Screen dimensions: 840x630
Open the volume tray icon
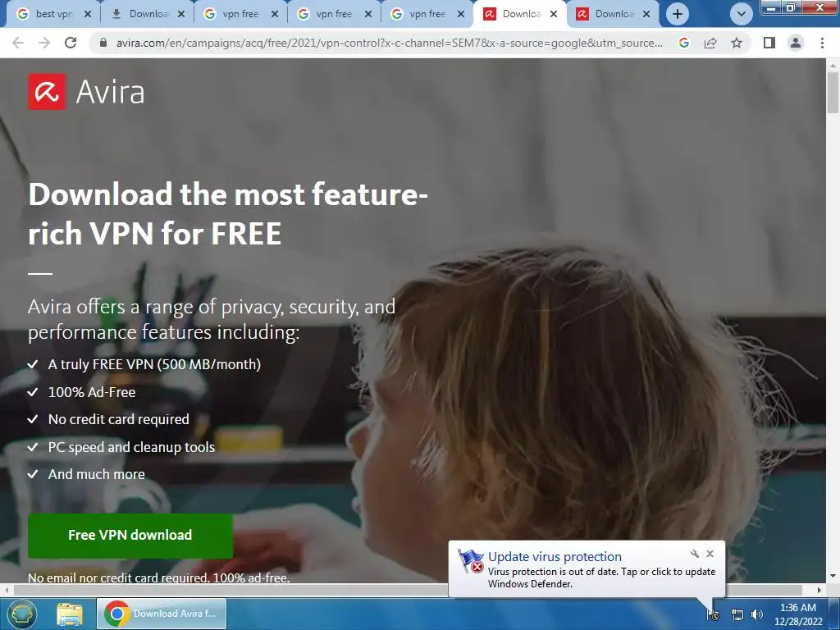click(757, 614)
